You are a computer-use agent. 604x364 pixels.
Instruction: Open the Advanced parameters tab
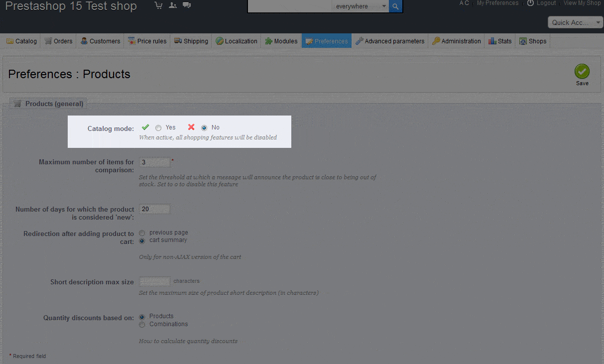point(390,41)
